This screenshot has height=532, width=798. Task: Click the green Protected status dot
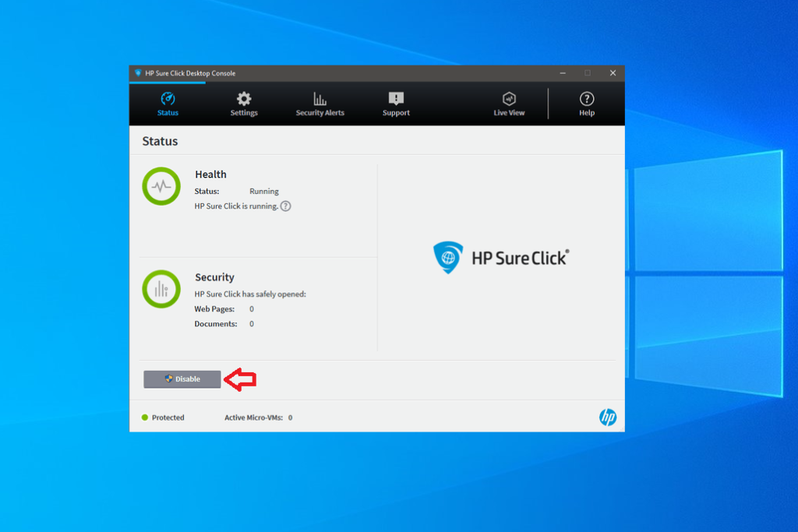point(144,417)
